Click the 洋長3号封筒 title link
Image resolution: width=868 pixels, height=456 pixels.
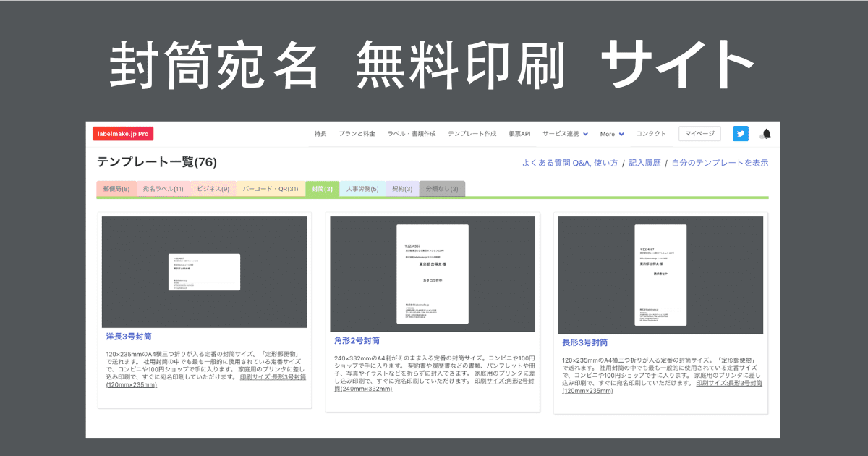point(129,337)
